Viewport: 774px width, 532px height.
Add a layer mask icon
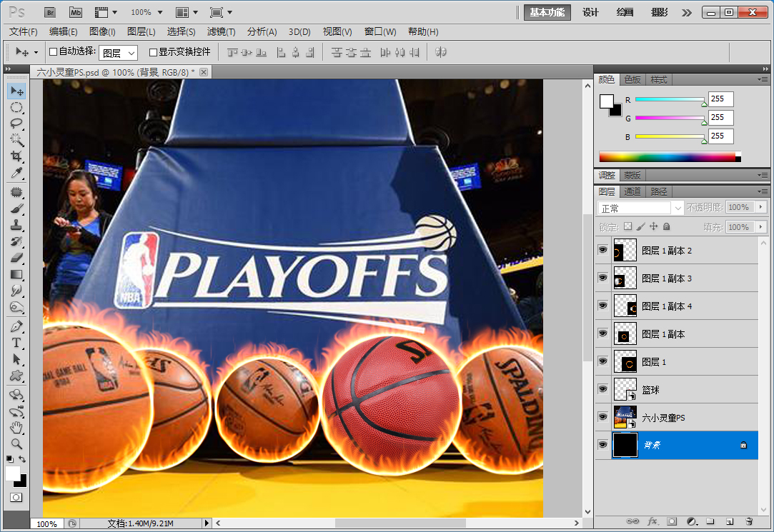pyautogui.click(x=672, y=521)
